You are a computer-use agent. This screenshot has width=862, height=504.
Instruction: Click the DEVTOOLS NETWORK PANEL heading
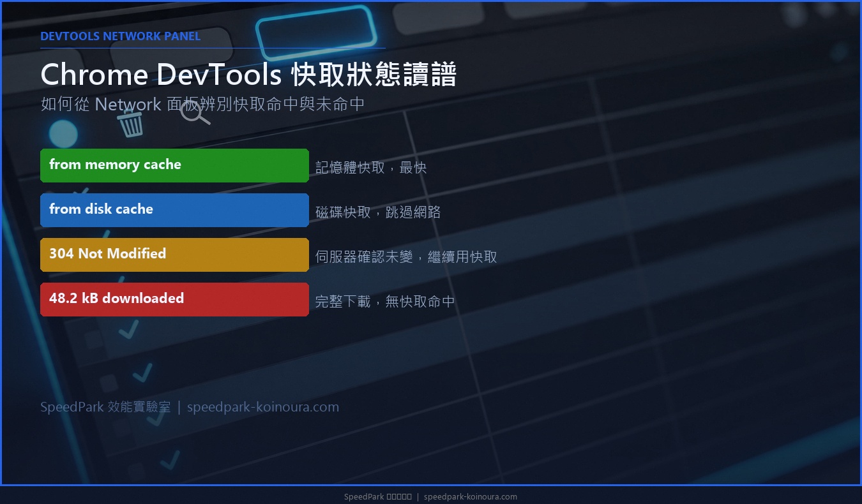pyautogui.click(x=120, y=36)
